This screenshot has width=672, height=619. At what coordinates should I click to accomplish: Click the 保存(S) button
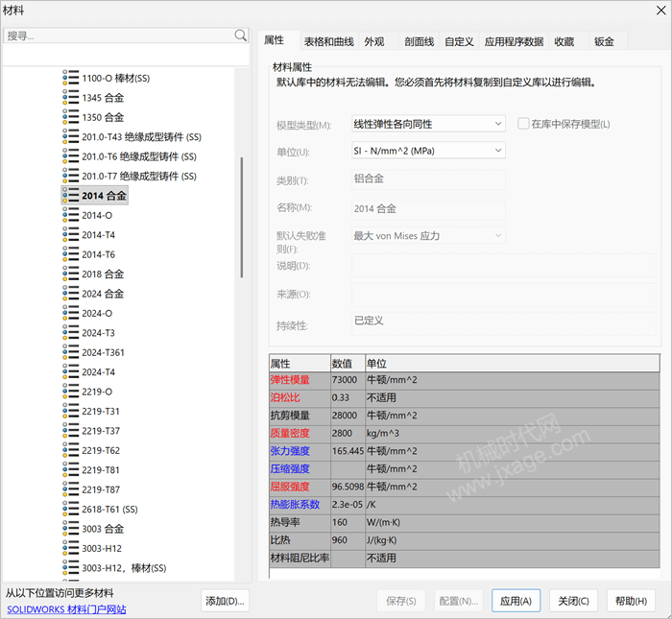(x=401, y=601)
